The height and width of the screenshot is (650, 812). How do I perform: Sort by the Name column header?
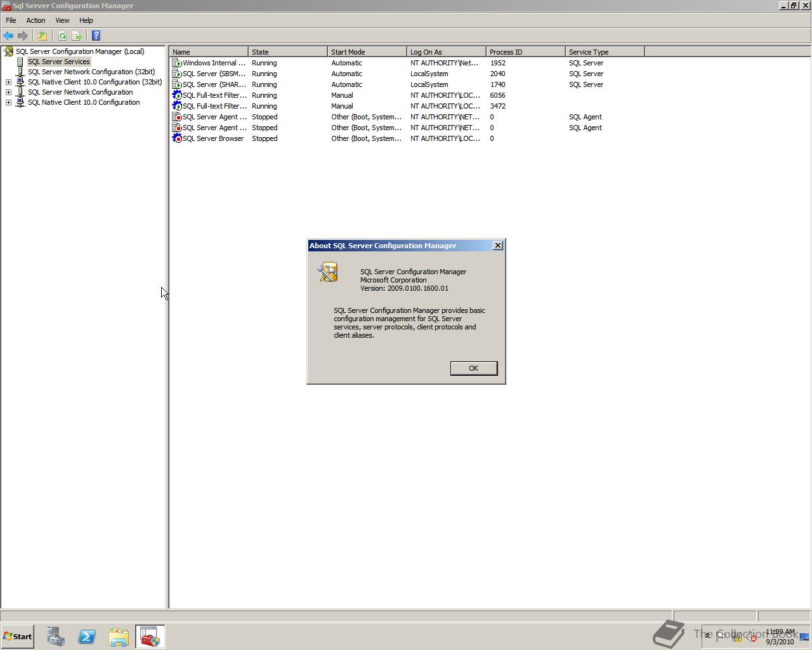pyautogui.click(x=209, y=52)
